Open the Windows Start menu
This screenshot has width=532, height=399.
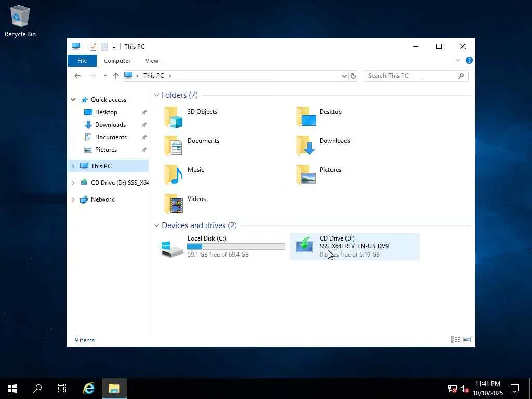point(12,389)
